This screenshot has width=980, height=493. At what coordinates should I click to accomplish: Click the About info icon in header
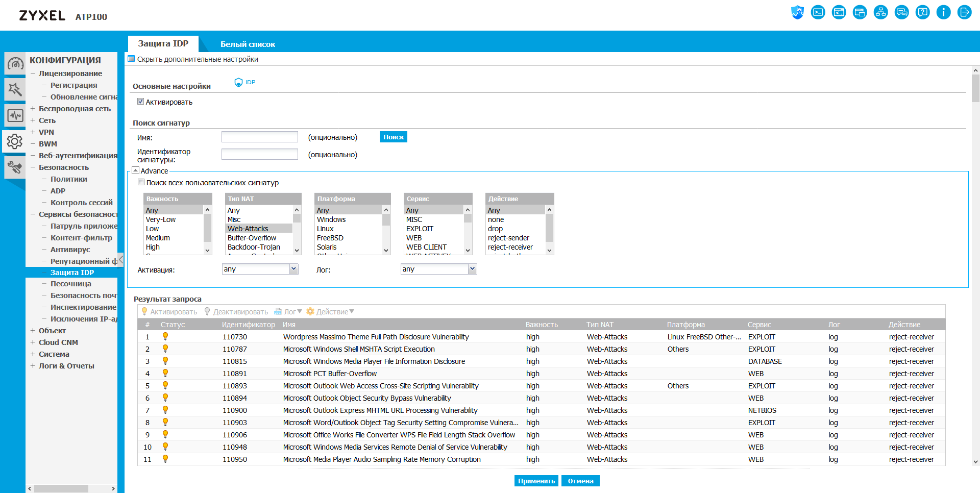pos(943,12)
